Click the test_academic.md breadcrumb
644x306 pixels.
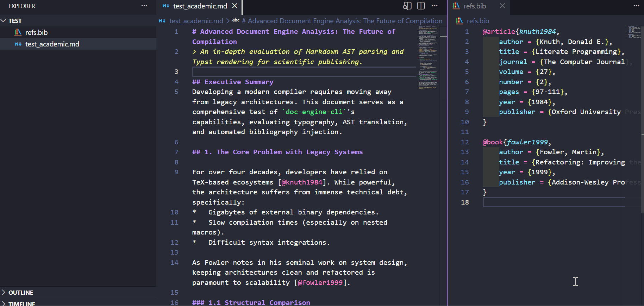pyautogui.click(x=196, y=21)
